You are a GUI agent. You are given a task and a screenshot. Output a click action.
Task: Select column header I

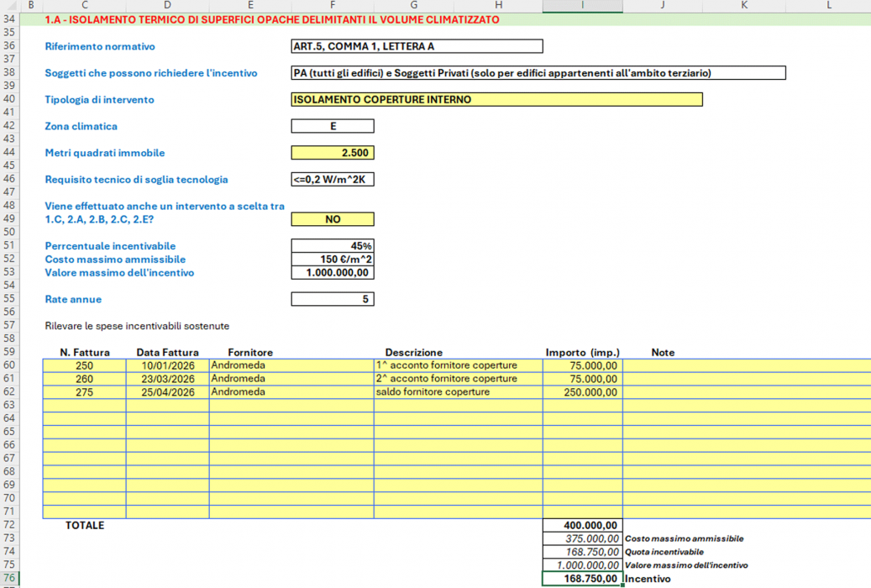point(582,6)
